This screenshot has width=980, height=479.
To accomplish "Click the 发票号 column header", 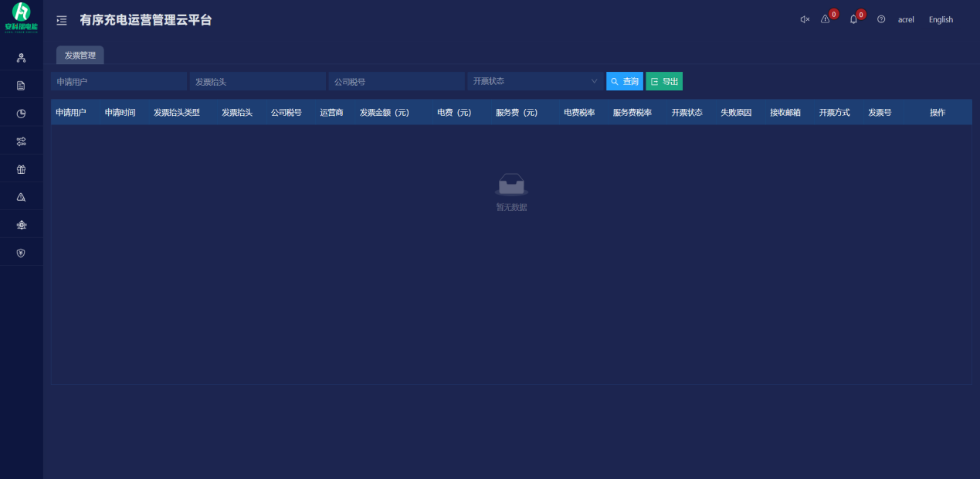I will (x=880, y=112).
